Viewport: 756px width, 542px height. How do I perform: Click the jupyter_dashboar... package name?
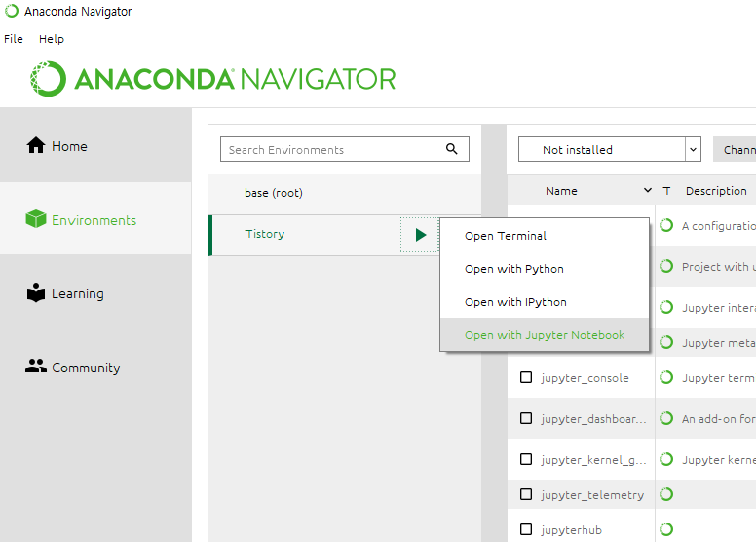(593, 419)
